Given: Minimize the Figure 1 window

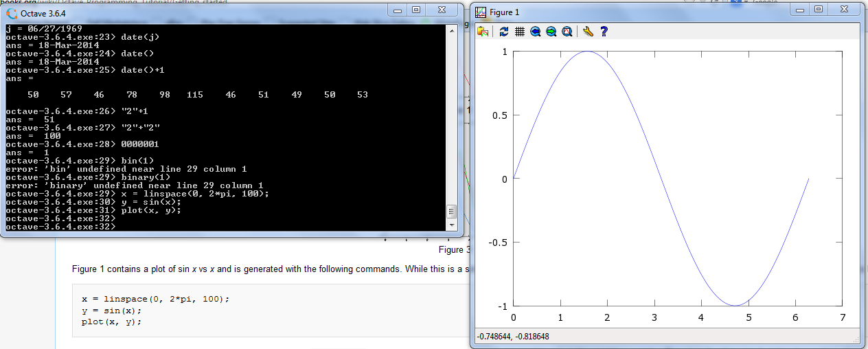Looking at the screenshot, I should (x=799, y=10).
